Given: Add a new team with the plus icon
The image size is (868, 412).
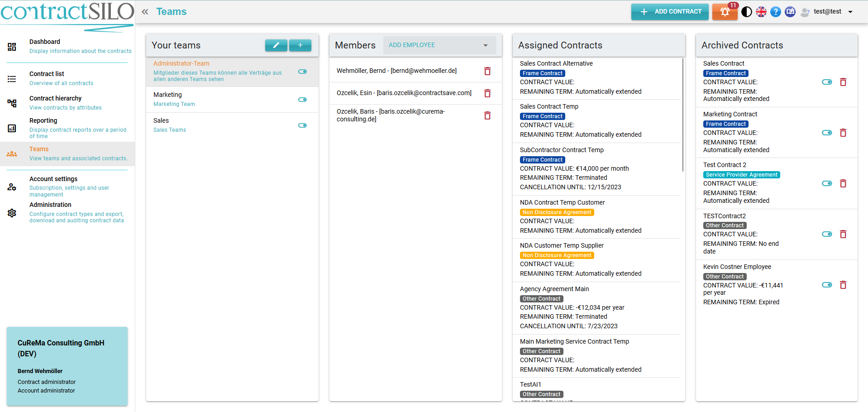Looking at the screenshot, I should coord(300,45).
